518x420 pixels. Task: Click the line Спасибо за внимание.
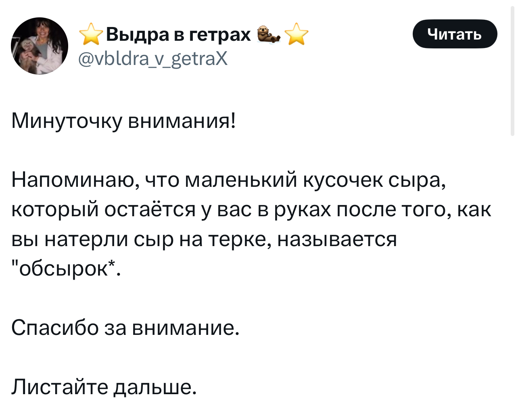tap(125, 327)
